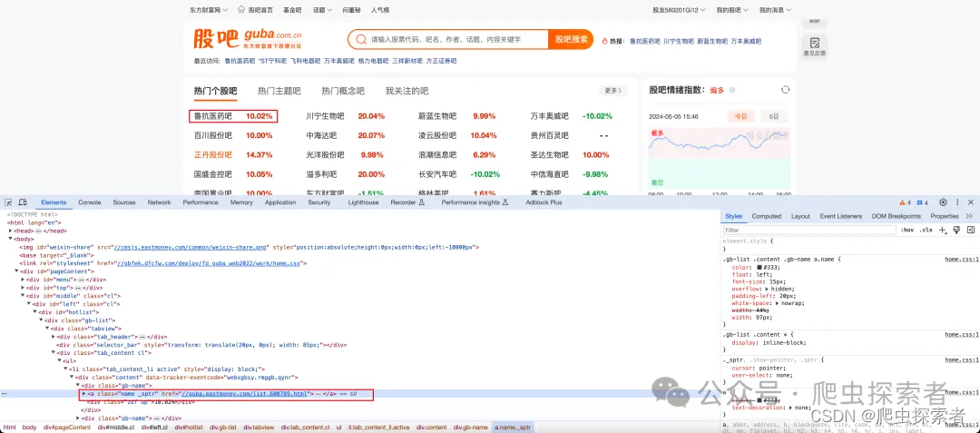
Task: Add a new style rule
Action: coord(943,230)
